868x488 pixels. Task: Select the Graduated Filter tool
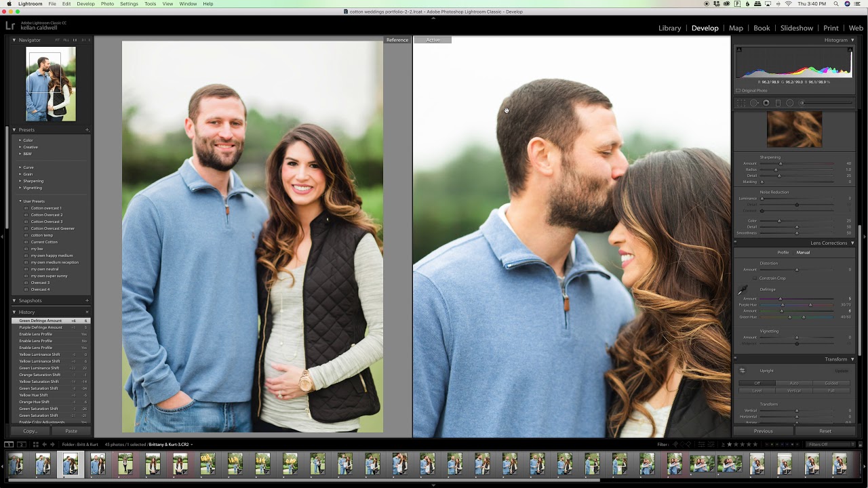click(778, 103)
